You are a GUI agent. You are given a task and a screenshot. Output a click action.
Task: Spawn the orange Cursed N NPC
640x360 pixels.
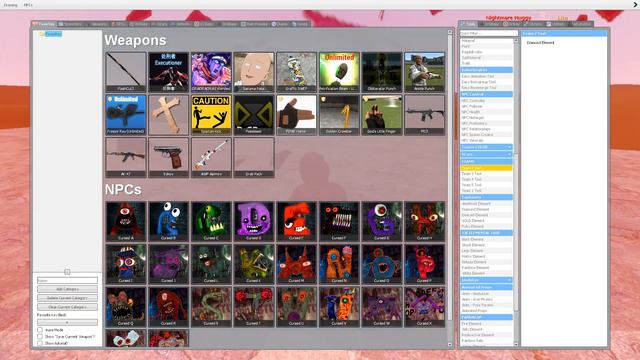(339, 264)
